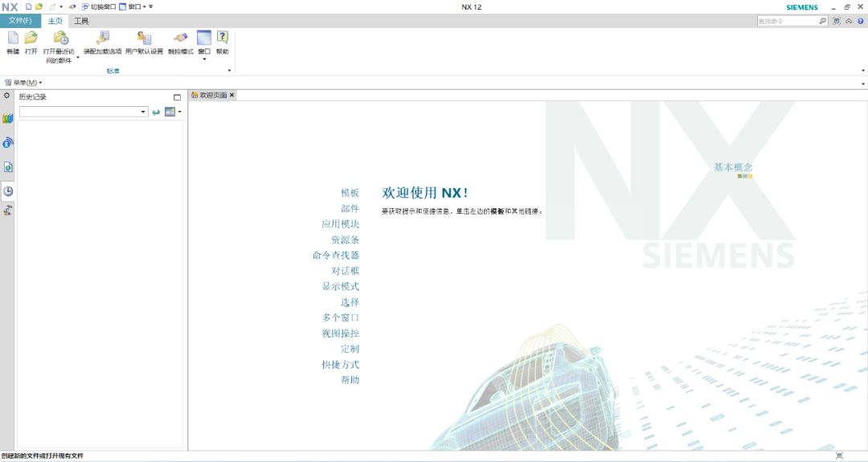Open 用户默认设置 customer defaults

coord(144,43)
